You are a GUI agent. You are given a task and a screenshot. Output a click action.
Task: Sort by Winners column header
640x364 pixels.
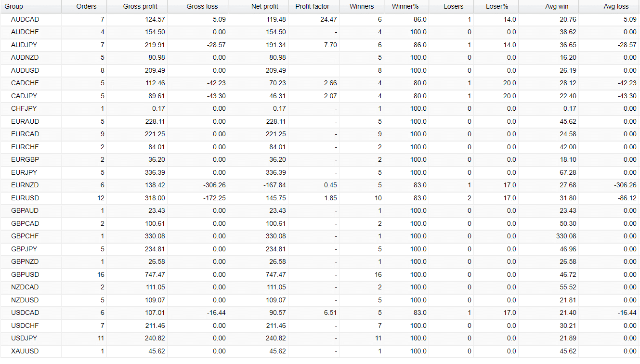[x=362, y=7]
